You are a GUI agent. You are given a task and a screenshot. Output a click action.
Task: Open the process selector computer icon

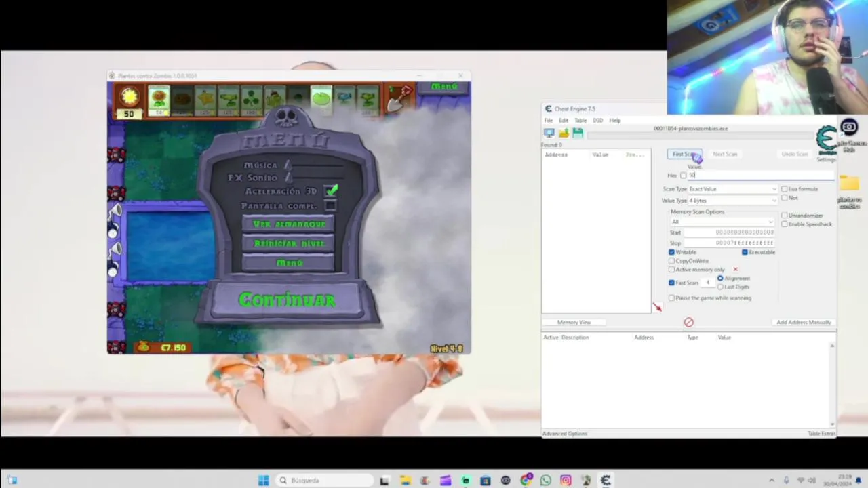coord(549,133)
